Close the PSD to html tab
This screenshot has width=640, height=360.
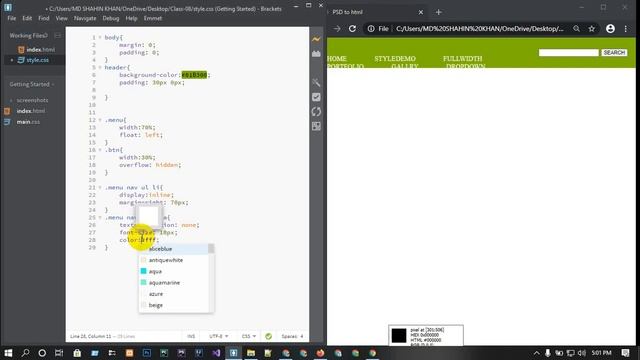coord(421,12)
